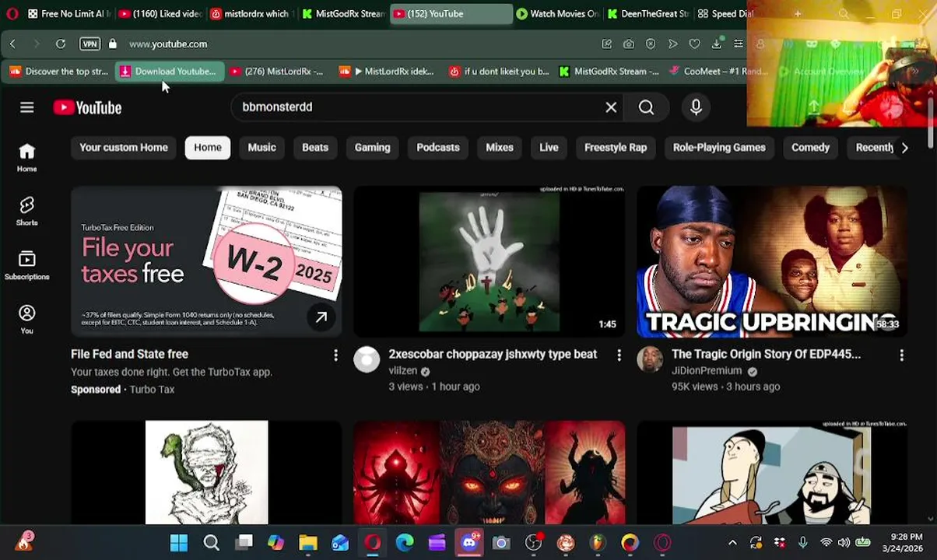This screenshot has height=560, width=937.
Task: Toggle the Opera VPN badge
Action: tap(89, 44)
